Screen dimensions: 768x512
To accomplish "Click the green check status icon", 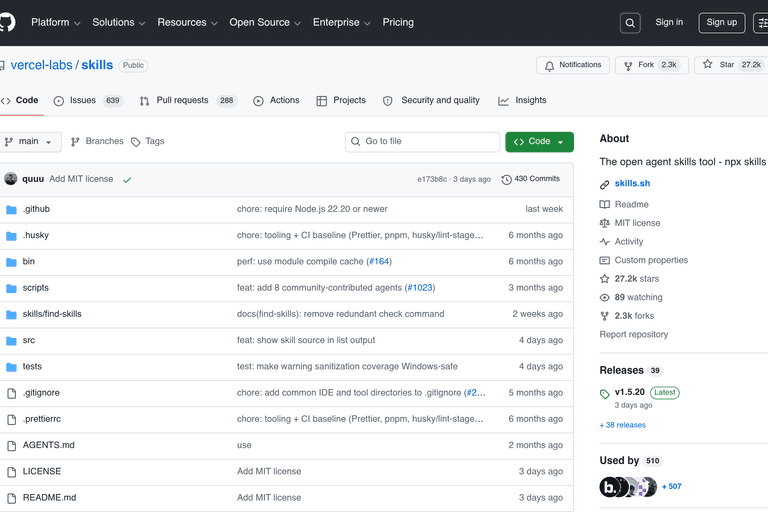I will (x=127, y=180).
